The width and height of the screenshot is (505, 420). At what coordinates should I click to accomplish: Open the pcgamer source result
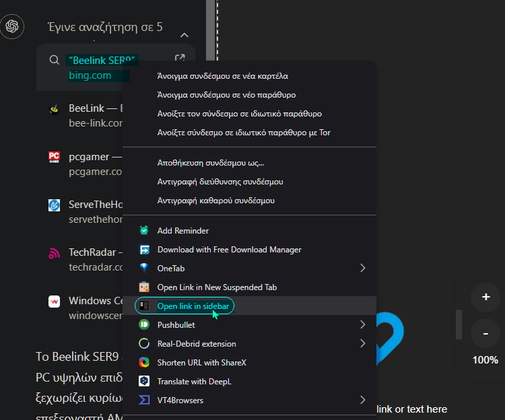[80, 164]
